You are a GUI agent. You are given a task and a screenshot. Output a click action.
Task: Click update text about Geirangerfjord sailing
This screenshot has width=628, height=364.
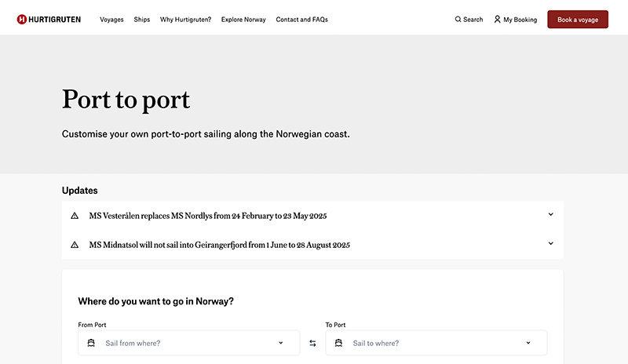pyautogui.click(x=220, y=245)
